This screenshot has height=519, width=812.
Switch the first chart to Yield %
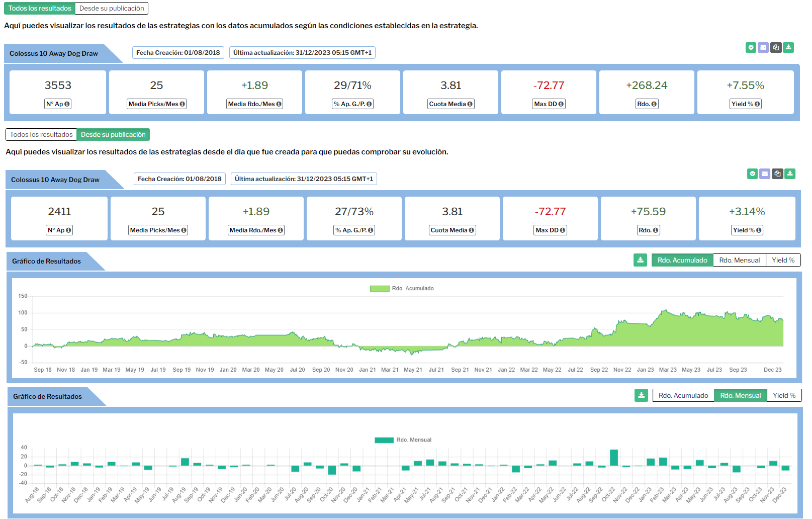click(x=783, y=260)
